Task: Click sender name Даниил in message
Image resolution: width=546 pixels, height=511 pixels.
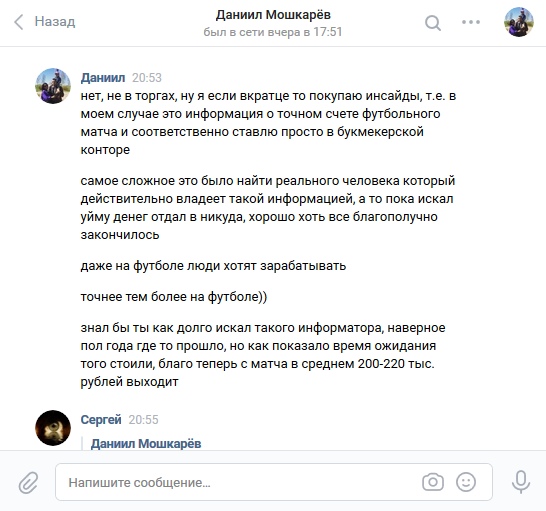Action: click(x=103, y=78)
